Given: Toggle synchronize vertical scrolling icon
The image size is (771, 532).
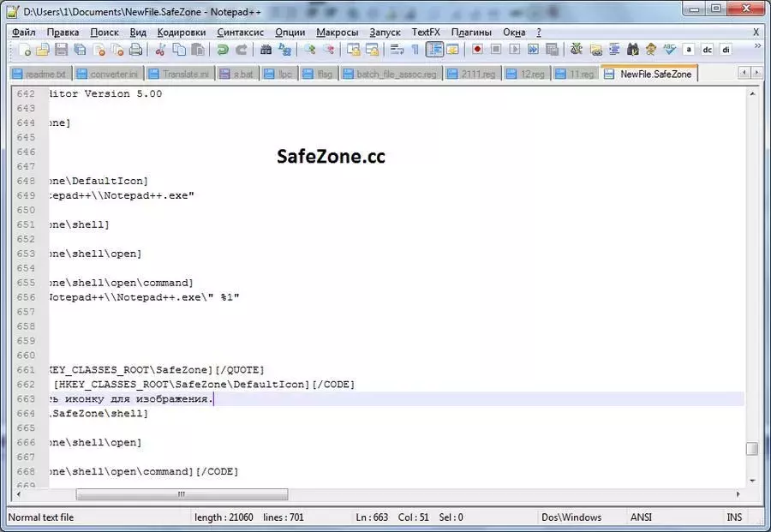Looking at the screenshot, I should click(x=353, y=50).
